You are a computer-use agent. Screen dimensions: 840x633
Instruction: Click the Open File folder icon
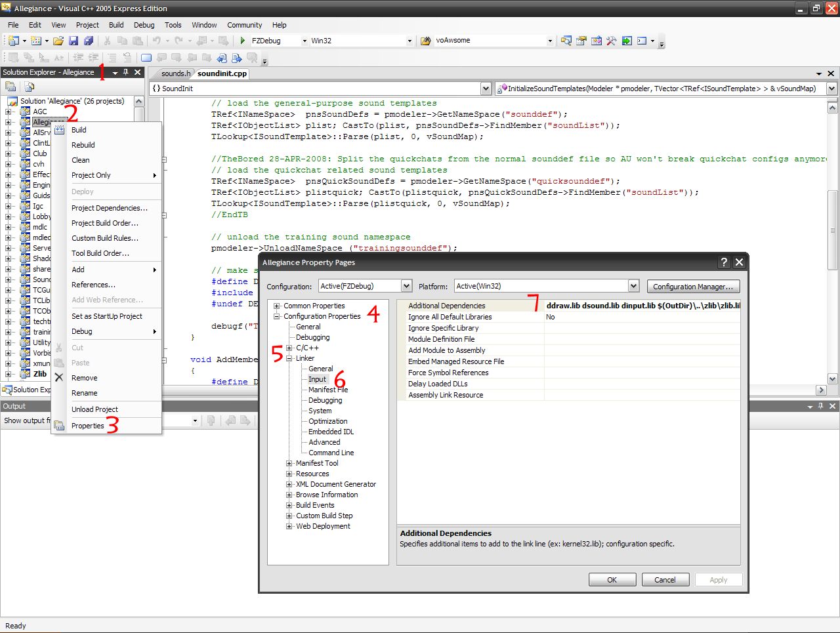(58, 41)
